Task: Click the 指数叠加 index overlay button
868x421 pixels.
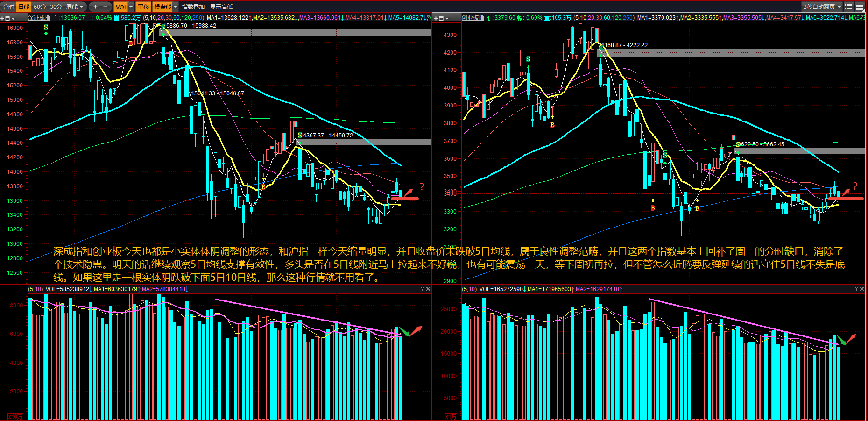Action: pos(193,7)
